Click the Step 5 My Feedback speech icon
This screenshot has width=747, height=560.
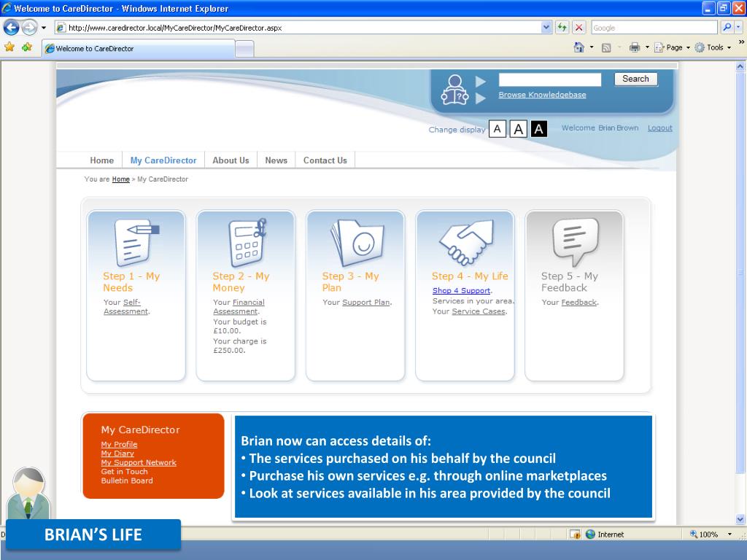pos(576,242)
